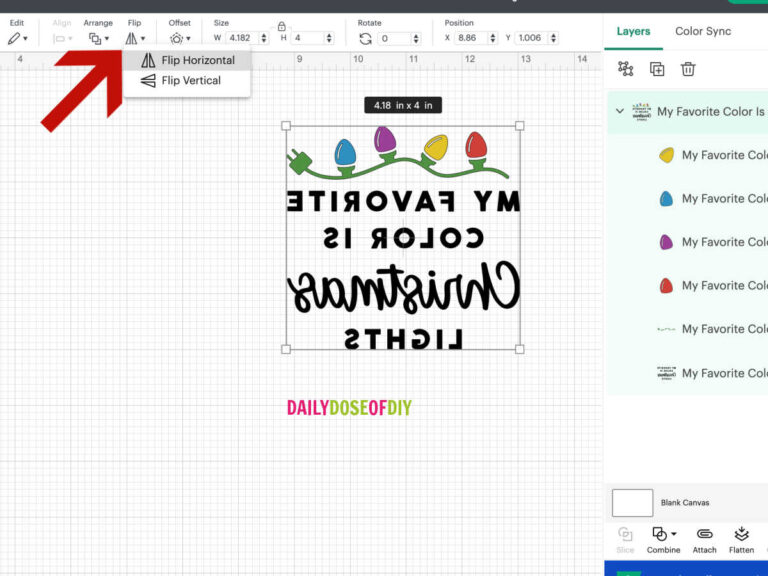Click the Rotate icon in the toolbar
This screenshot has width=768, height=576.
coord(365,39)
